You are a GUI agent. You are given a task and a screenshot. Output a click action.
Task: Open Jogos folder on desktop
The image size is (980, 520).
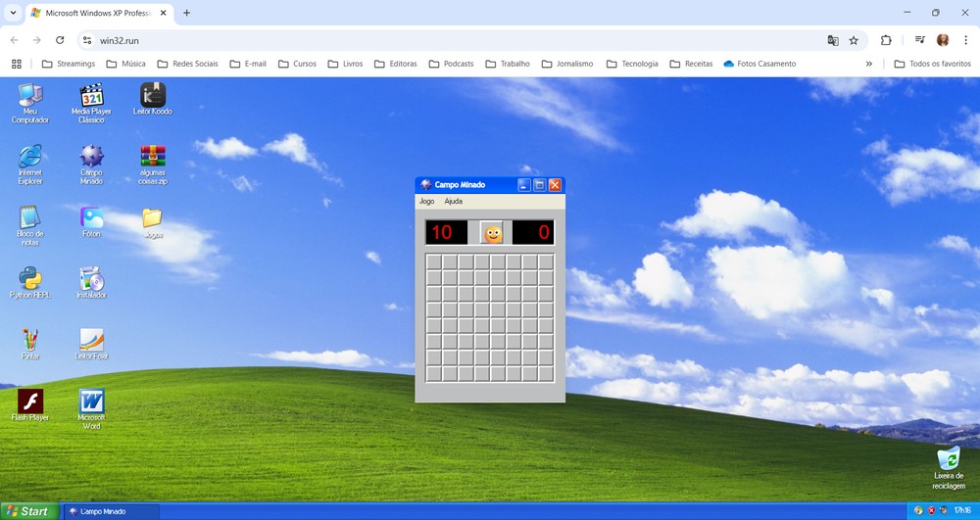coord(153,221)
